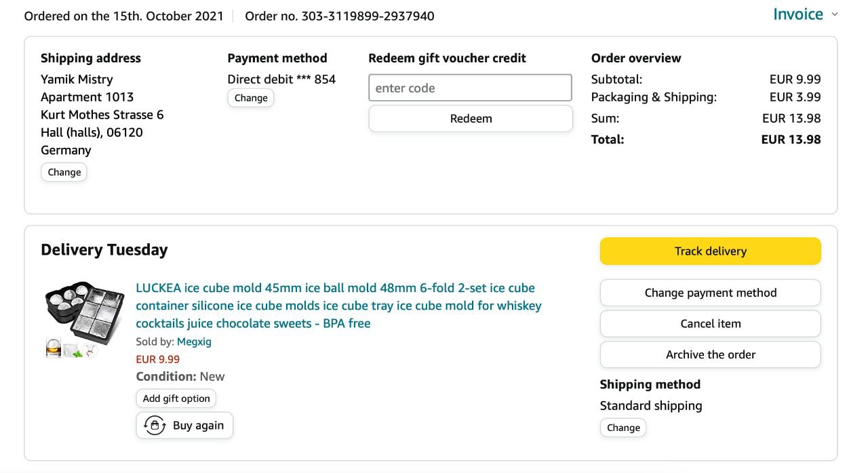Click the Buy again button label
The height and width of the screenshot is (473, 868).
198,426
